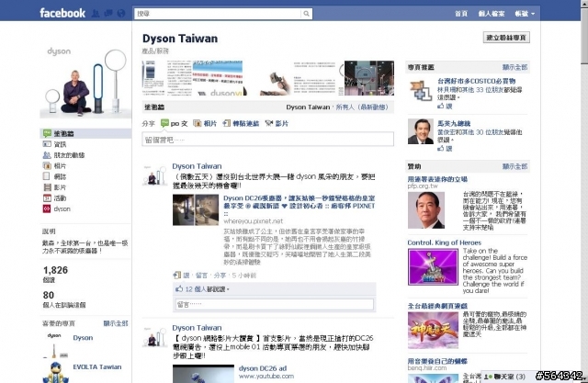Click the King of Heroes ad image
588x383 pixels.
click(433, 267)
